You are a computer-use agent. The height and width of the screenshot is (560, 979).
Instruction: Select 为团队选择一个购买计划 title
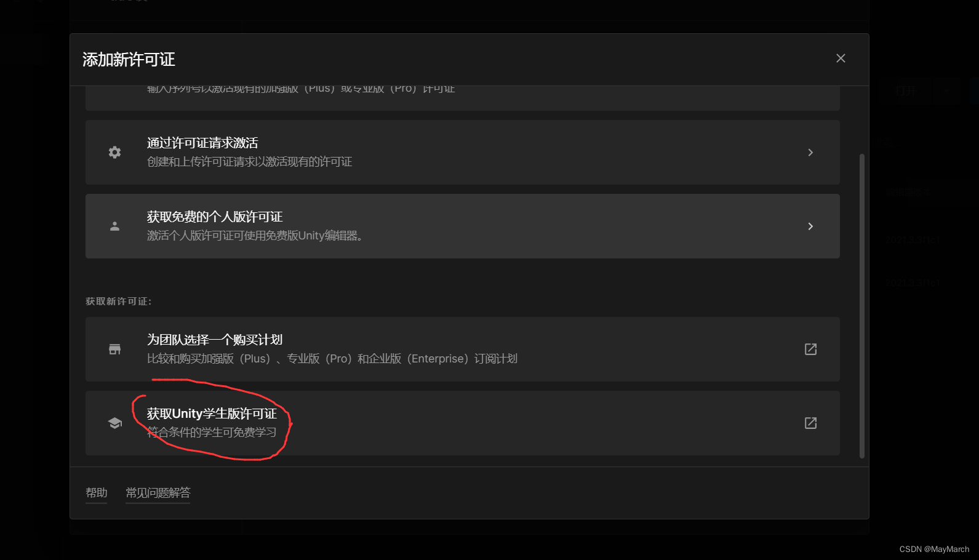click(x=215, y=340)
